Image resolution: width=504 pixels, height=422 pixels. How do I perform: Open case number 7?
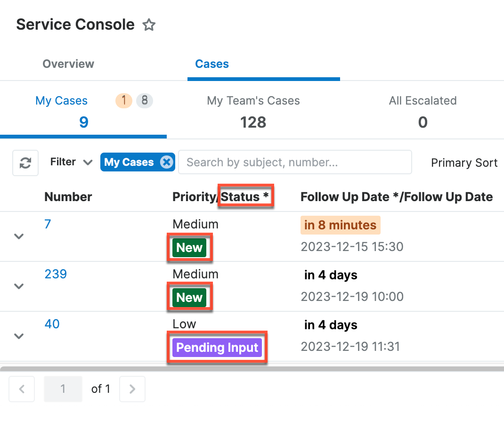point(47,224)
